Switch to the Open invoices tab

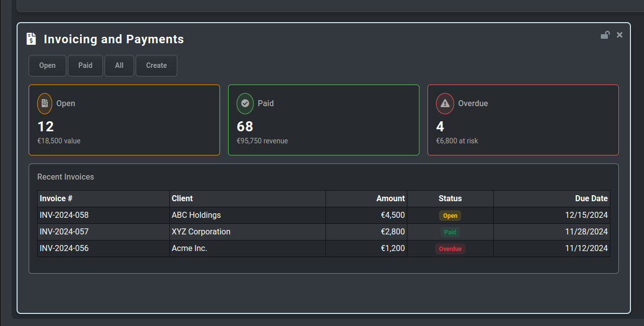[x=47, y=65]
